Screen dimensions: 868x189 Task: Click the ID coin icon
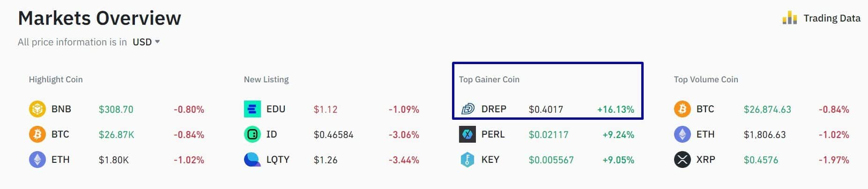(252, 135)
